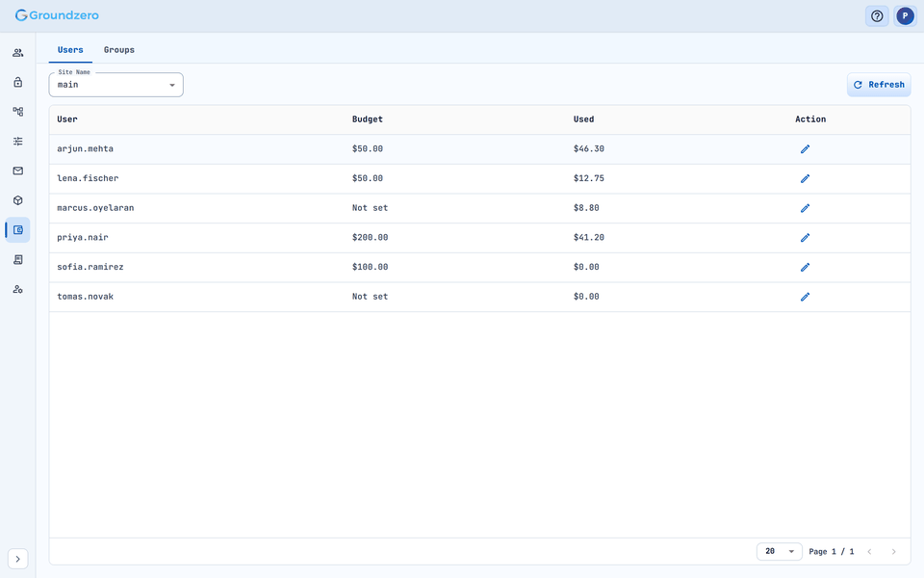Click the Used column header
This screenshot has height=578, width=924.
point(583,119)
